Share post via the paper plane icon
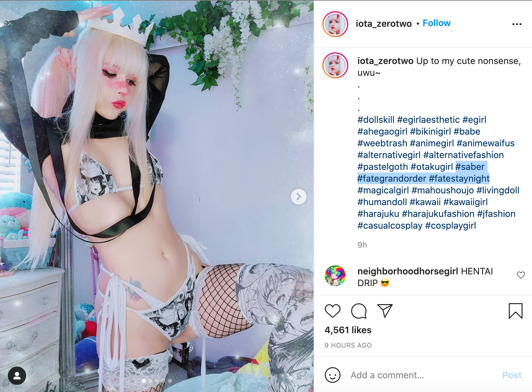 pyautogui.click(x=385, y=311)
